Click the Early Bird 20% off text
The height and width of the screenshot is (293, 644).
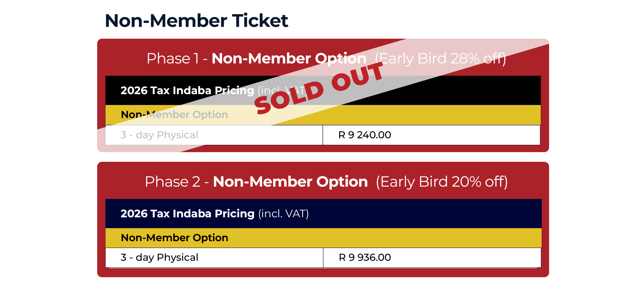coord(442,182)
